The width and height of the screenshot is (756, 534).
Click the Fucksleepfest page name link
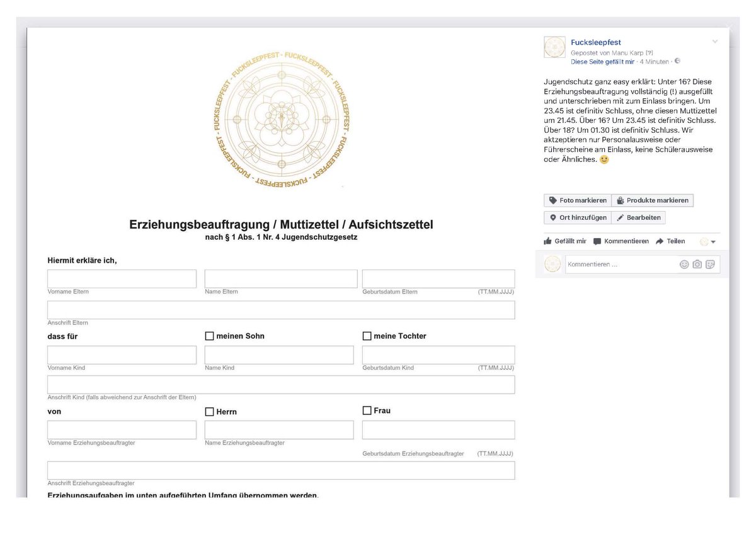point(596,42)
